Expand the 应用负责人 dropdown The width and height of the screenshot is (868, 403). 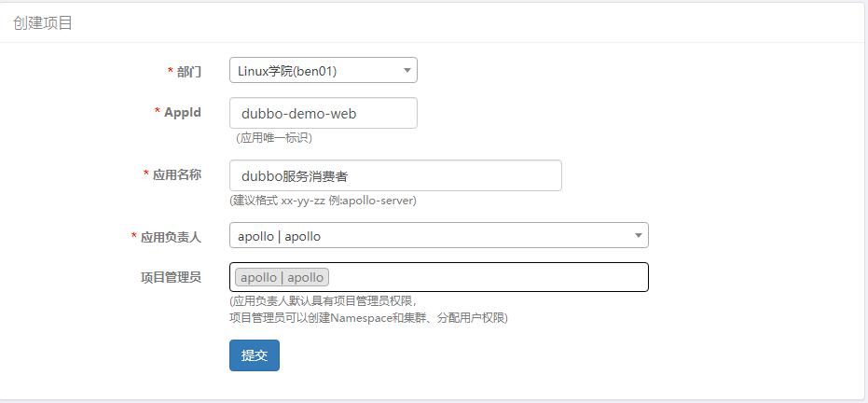(x=429, y=236)
